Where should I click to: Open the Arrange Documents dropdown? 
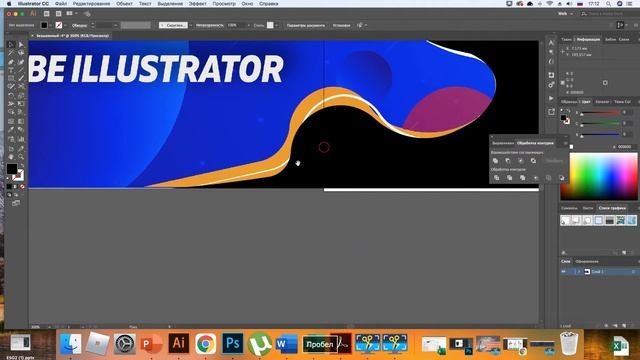[71, 13]
